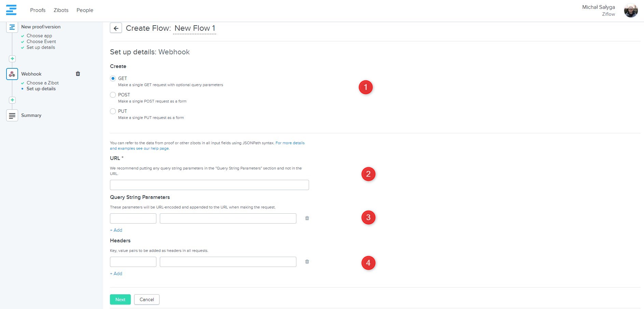The width and height of the screenshot is (644, 309).
Task: Click the Ziflow logo icon
Action: pyautogui.click(x=11, y=10)
